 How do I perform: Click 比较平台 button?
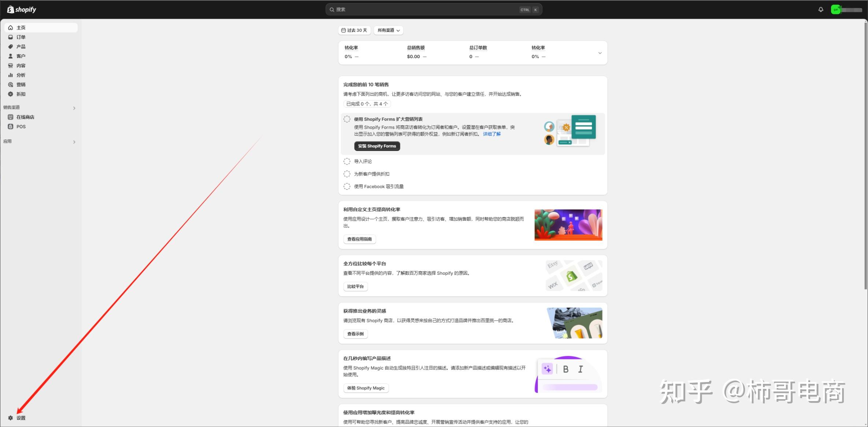pos(355,286)
